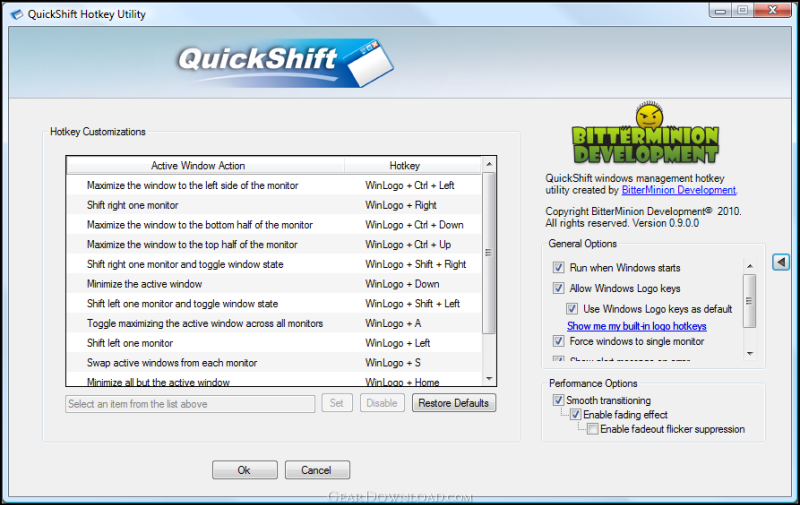Minimize the QuickShift window
800x505 pixels.
(720, 11)
